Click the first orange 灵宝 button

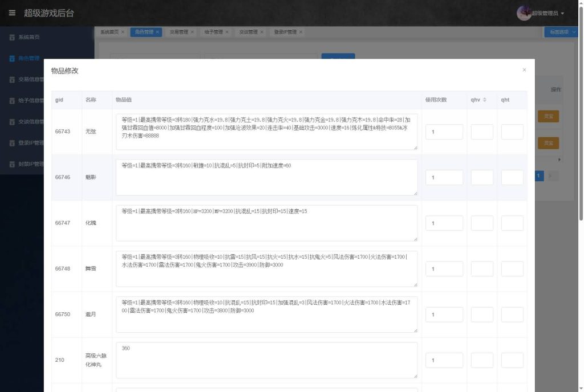pos(547,116)
